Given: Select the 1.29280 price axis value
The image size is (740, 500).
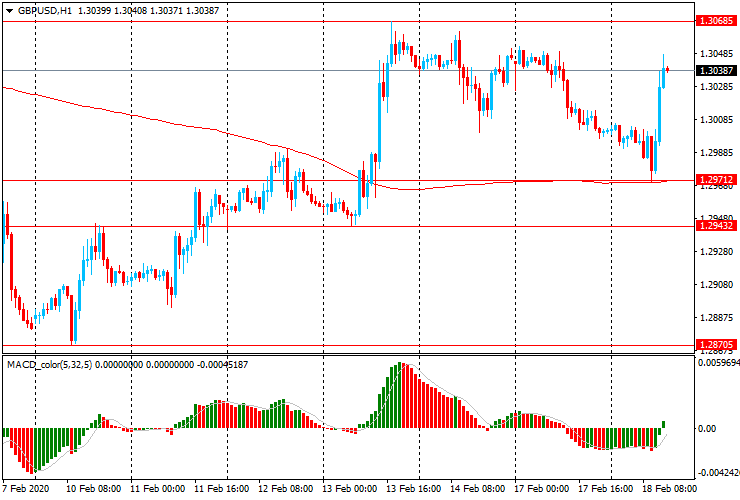Looking at the screenshot, I should click(x=717, y=252).
